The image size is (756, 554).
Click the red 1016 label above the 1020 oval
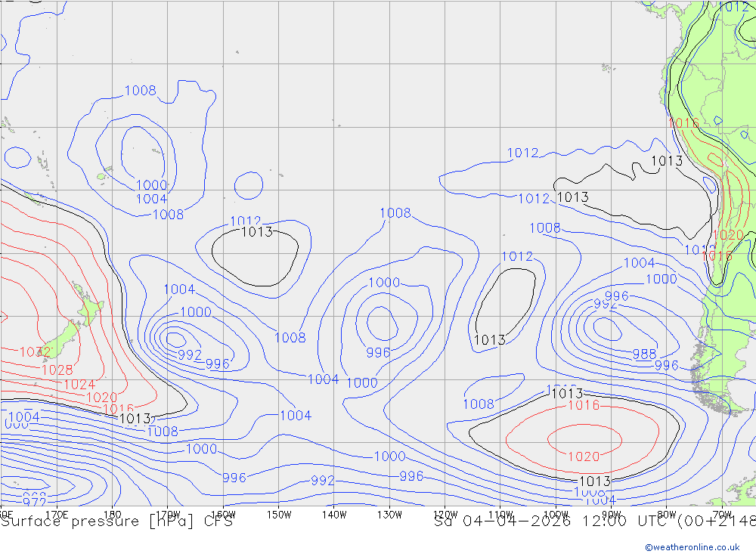pos(584,405)
